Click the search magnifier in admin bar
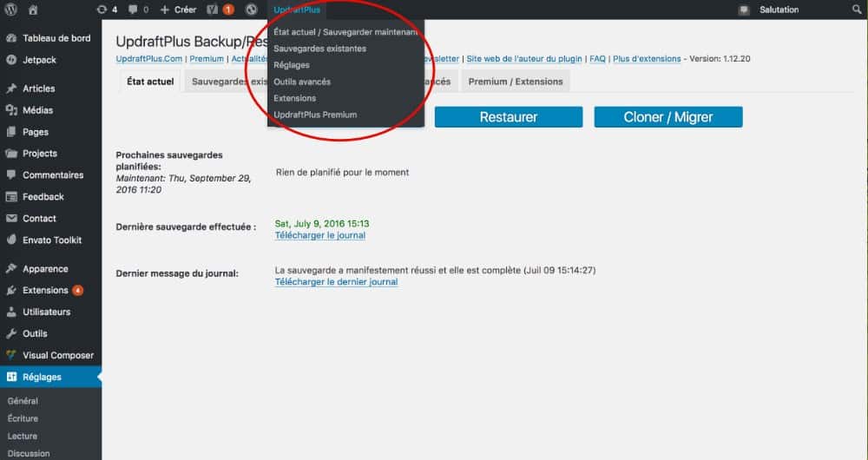This screenshot has width=868, height=460. coord(857,10)
